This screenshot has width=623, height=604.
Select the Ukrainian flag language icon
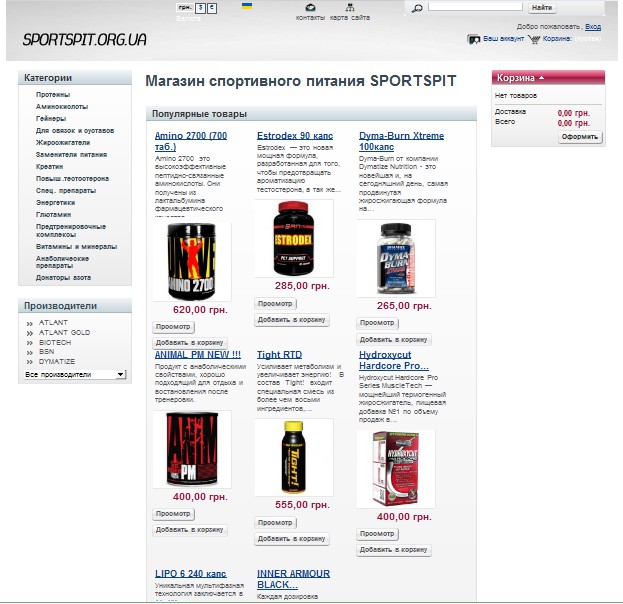[x=247, y=6]
